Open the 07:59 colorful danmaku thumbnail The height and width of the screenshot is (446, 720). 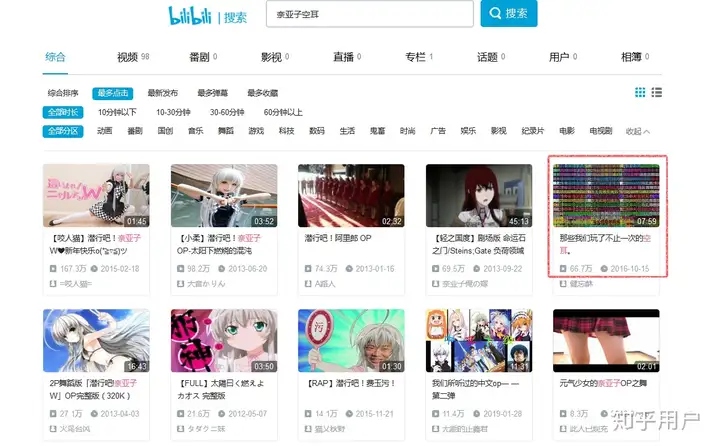[606, 196]
